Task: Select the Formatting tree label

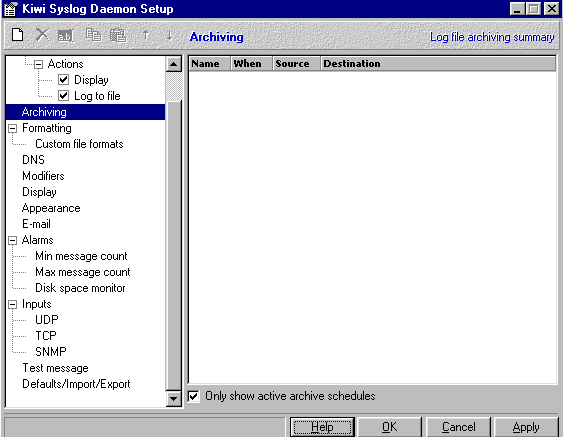Action: (47, 128)
